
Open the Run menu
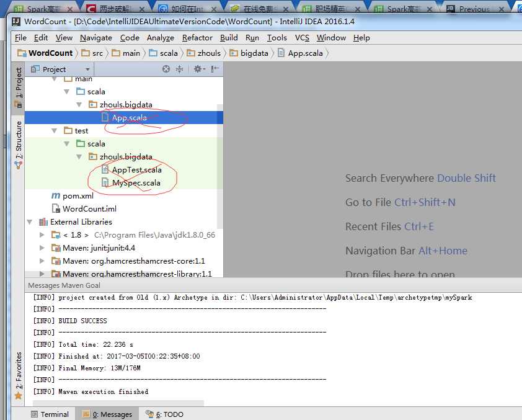pyautogui.click(x=252, y=38)
